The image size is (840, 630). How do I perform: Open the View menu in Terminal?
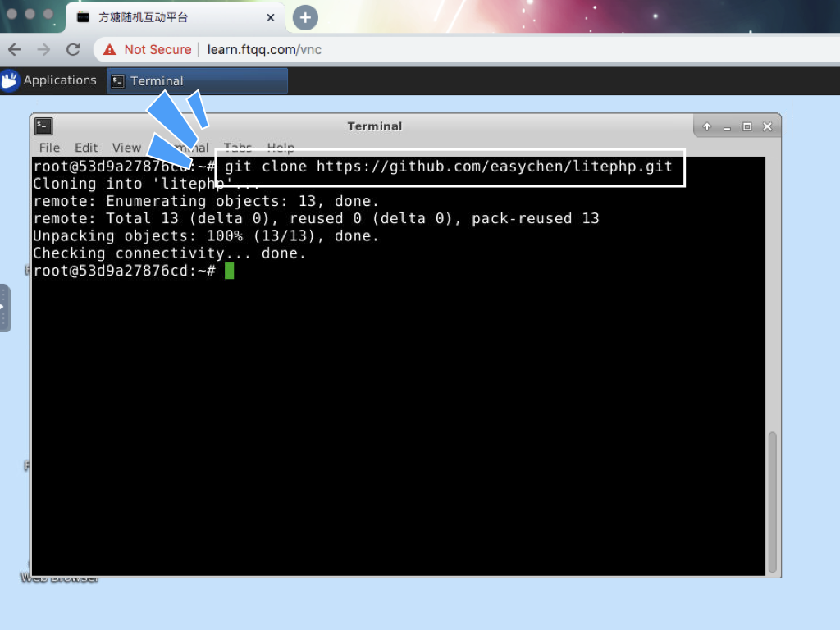[126, 148]
